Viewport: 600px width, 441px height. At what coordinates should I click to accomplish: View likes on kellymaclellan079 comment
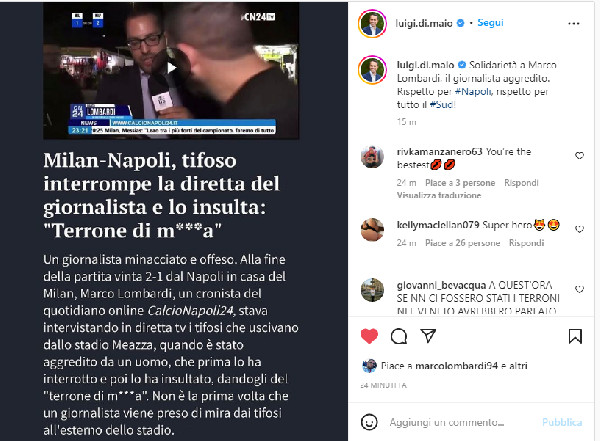pyautogui.click(x=462, y=243)
